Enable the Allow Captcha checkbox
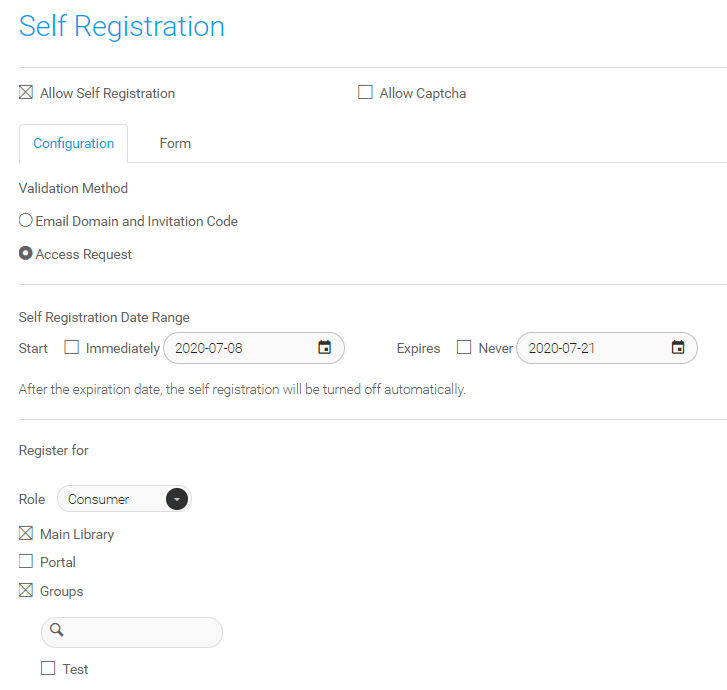The image size is (727, 690). click(x=365, y=92)
